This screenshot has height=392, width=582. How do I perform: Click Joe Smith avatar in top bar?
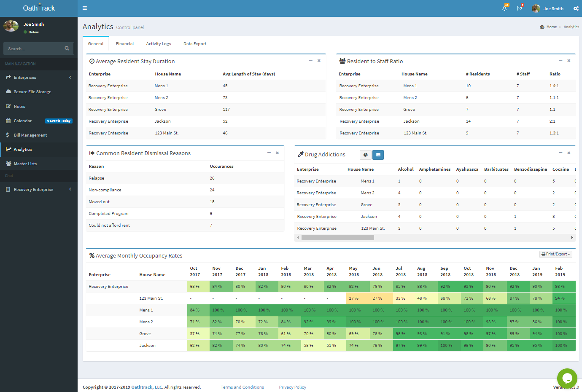[x=536, y=8]
